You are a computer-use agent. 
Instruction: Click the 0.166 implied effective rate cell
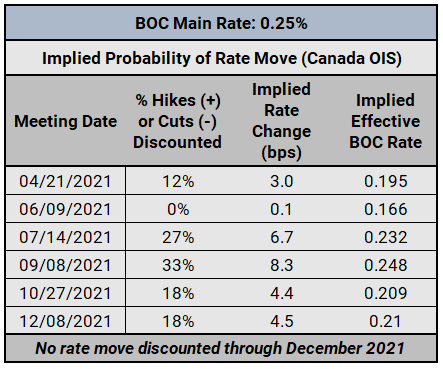pyautogui.click(x=386, y=209)
